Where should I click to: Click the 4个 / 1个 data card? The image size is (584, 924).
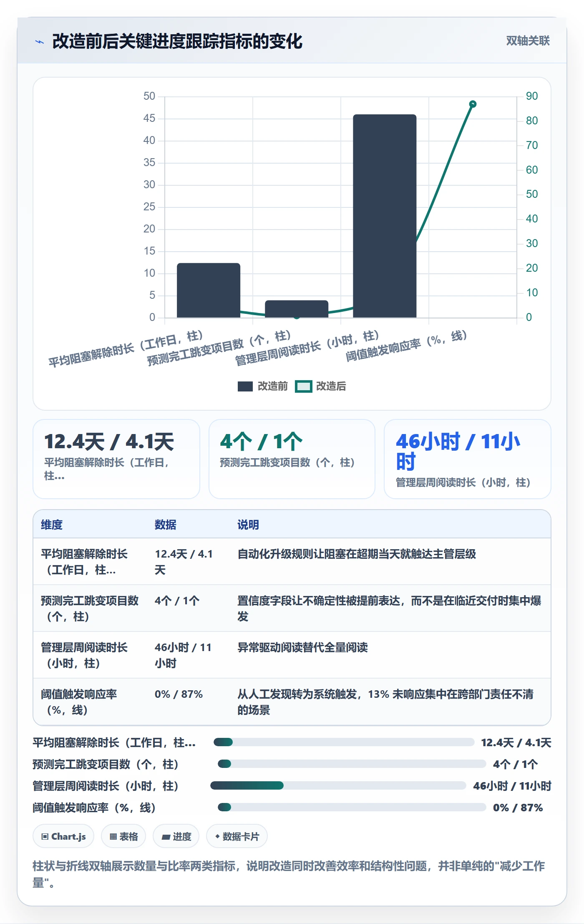tap(292, 459)
